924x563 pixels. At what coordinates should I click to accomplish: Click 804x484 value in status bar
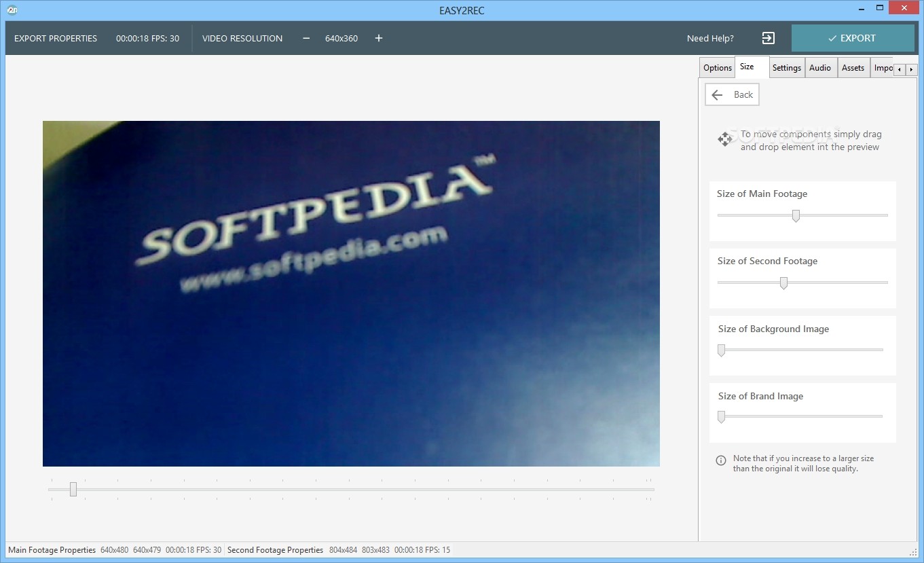point(344,550)
